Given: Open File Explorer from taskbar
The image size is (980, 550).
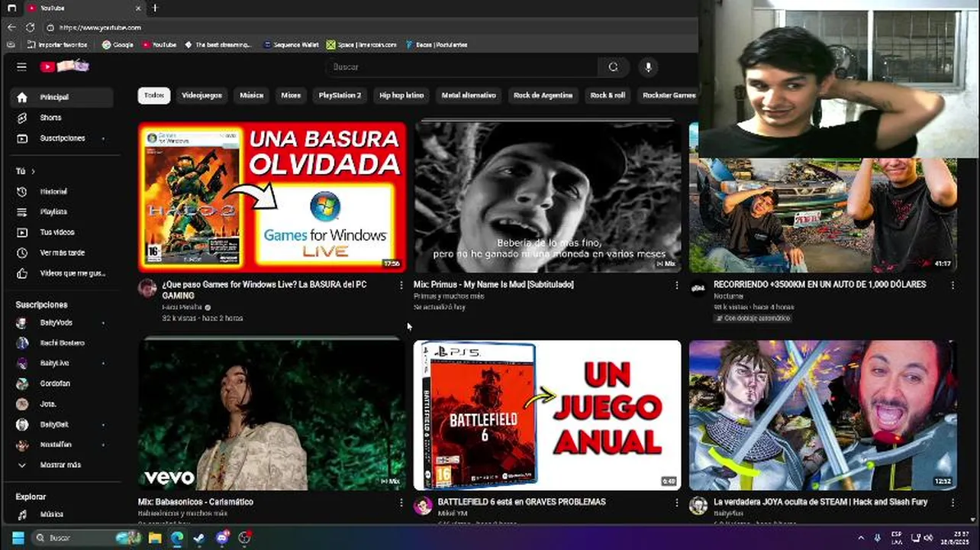Looking at the screenshot, I should pyautogui.click(x=155, y=538).
